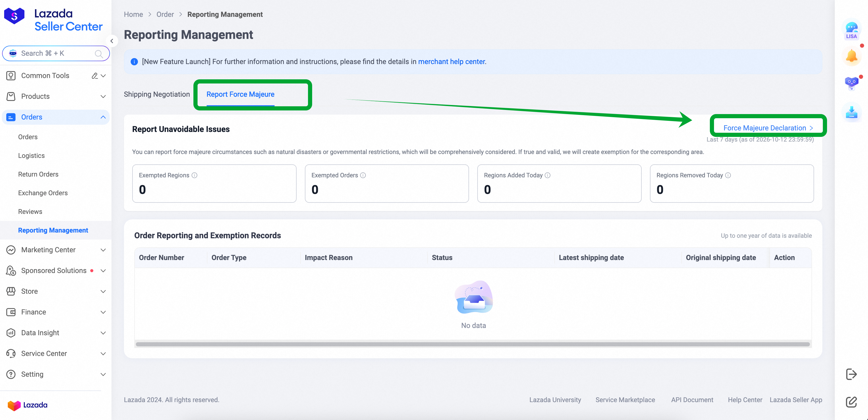Click the Lazada Seller Center logo

pos(53,19)
